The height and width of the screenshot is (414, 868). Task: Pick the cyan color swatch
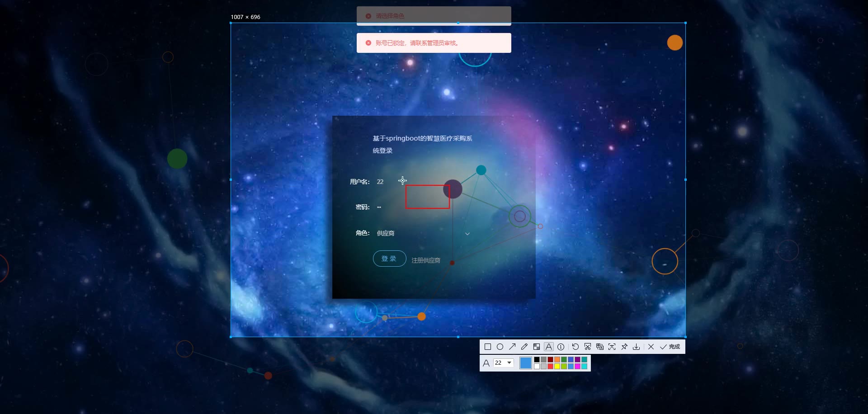pyautogui.click(x=584, y=367)
